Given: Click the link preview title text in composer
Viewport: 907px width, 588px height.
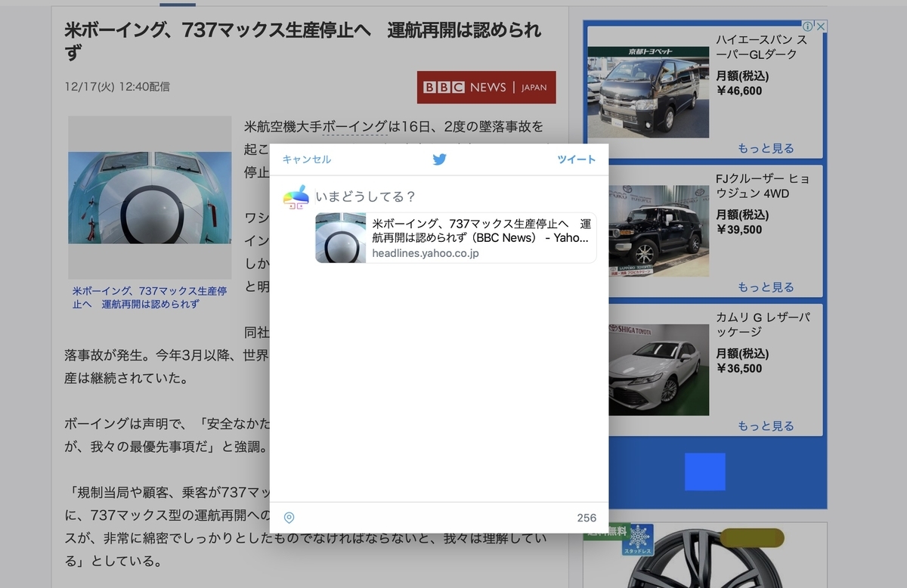Looking at the screenshot, I should [x=481, y=231].
